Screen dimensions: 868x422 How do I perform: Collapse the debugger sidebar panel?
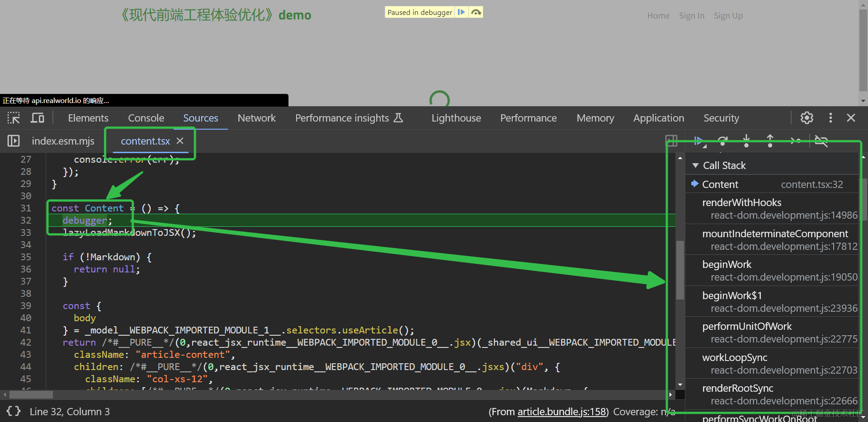(x=671, y=141)
